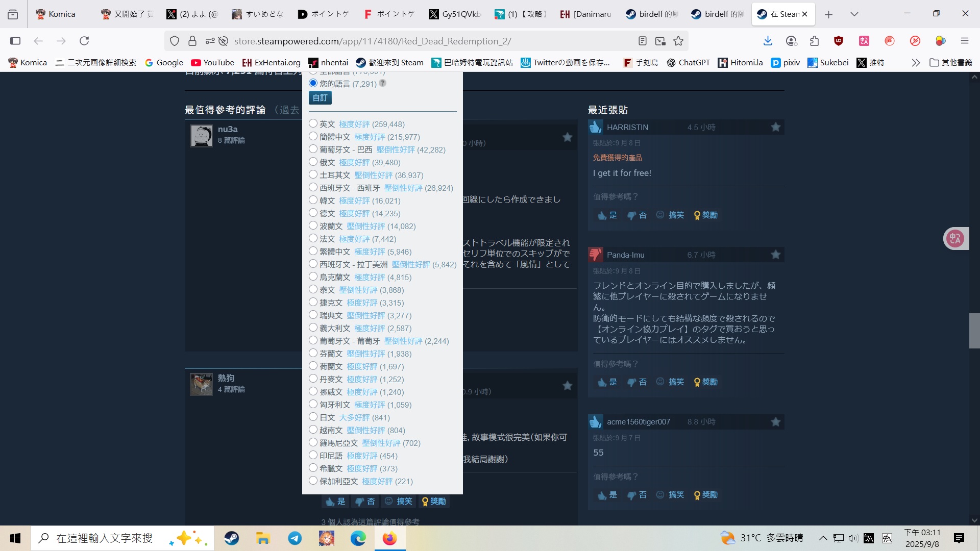Image resolution: width=980 pixels, height=551 pixels.
Task: Click the question mark help icon beside 您的語言
Action: point(383,83)
